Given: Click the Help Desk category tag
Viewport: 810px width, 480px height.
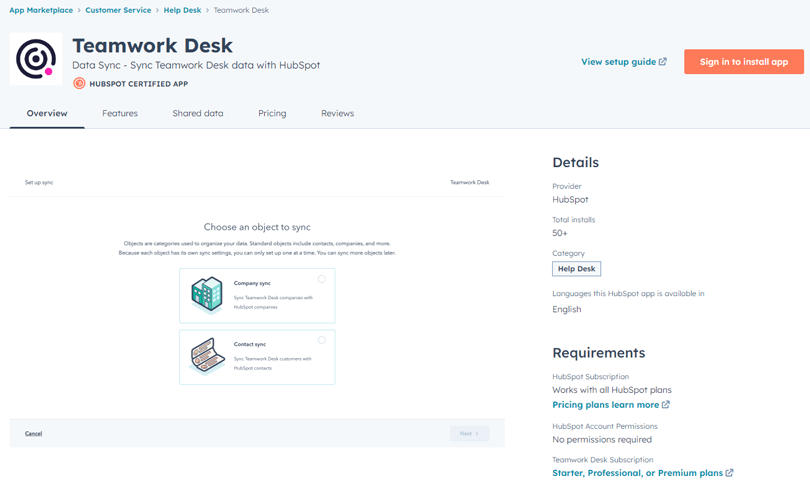Looking at the screenshot, I should 577,269.
